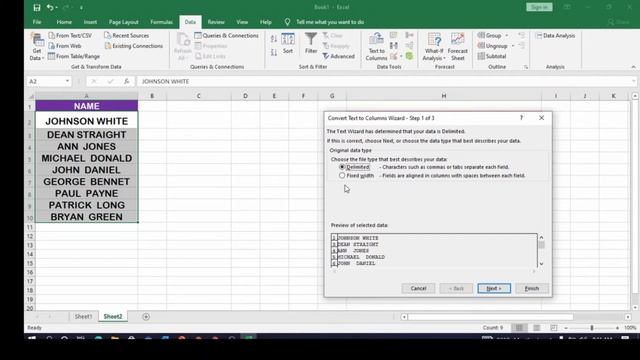Viewport: 640px width, 360px height.
Task: Select column H header
Action: [444, 96]
